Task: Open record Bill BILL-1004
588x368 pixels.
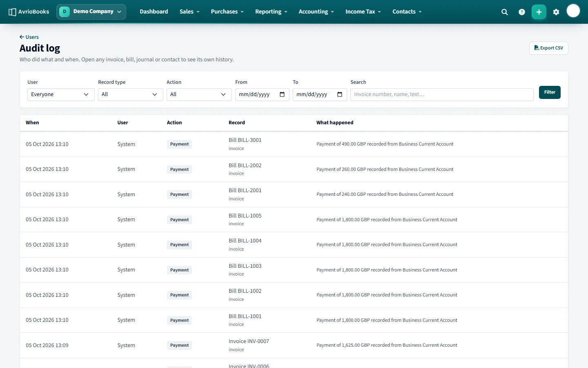Action: tap(245, 240)
